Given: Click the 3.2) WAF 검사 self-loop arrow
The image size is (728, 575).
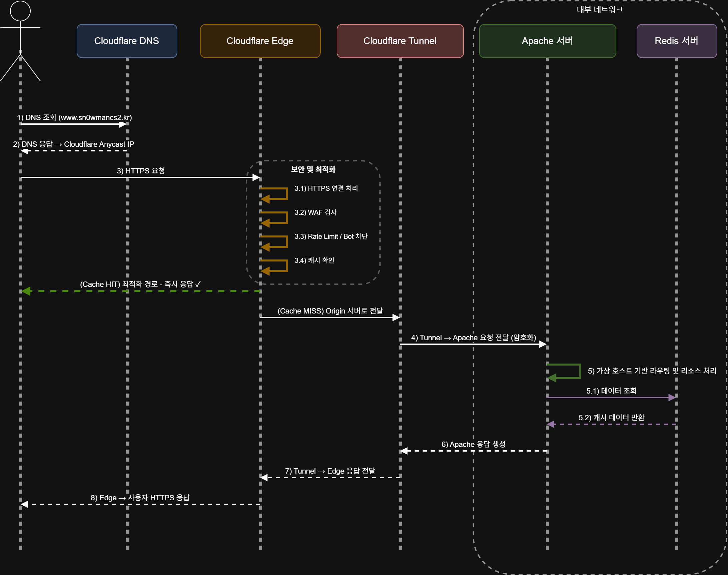Looking at the screenshot, I should tap(287, 217).
